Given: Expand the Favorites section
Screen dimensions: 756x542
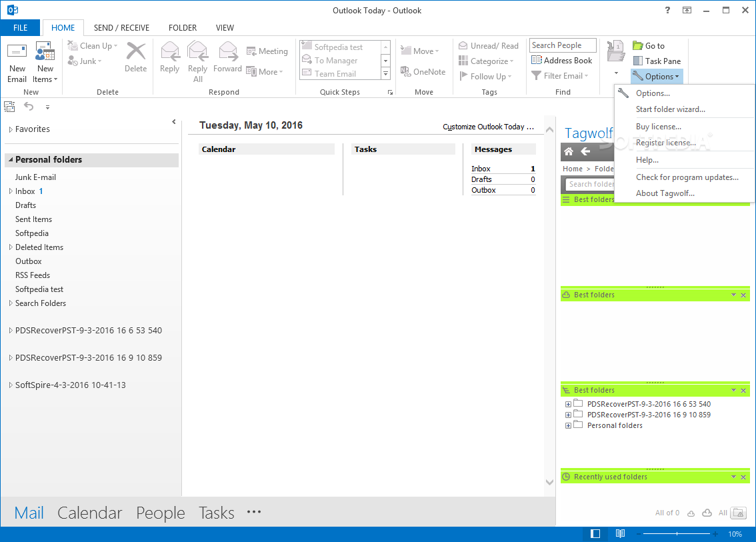Looking at the screenshot, I should coord(11,129).
